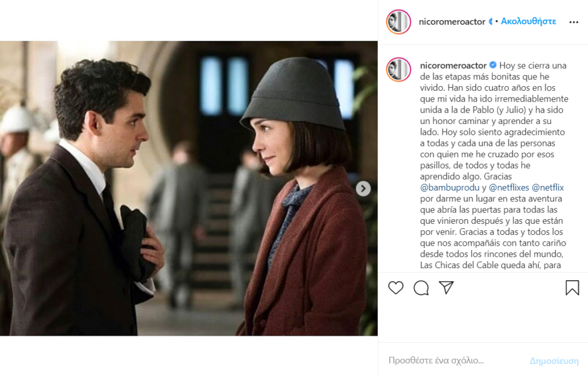
Task: Open nicoromeroactor username in header
Action: 452,22
